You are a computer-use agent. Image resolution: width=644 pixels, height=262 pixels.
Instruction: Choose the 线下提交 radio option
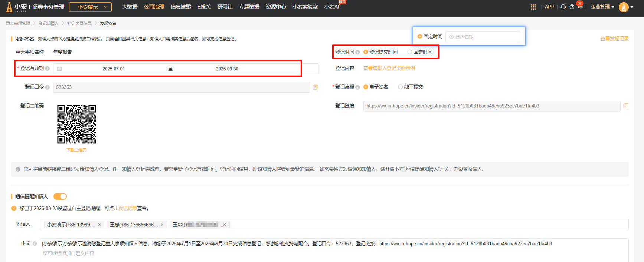tap(400, 87)
